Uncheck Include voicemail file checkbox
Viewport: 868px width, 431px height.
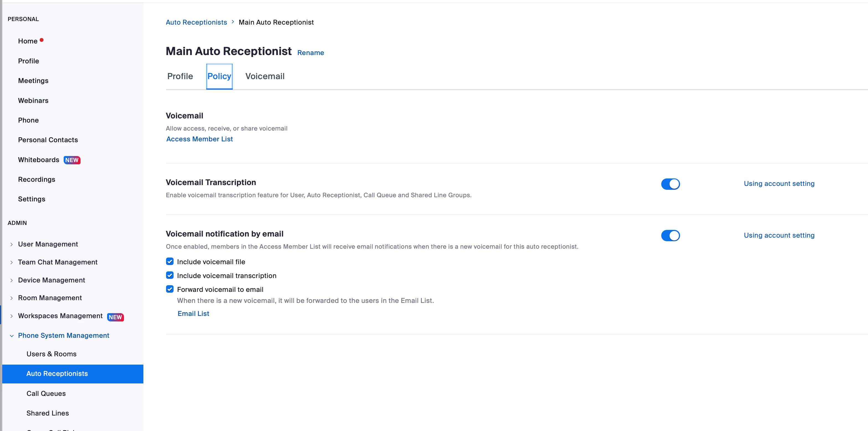pyautogui.click(x=170, y=261)
